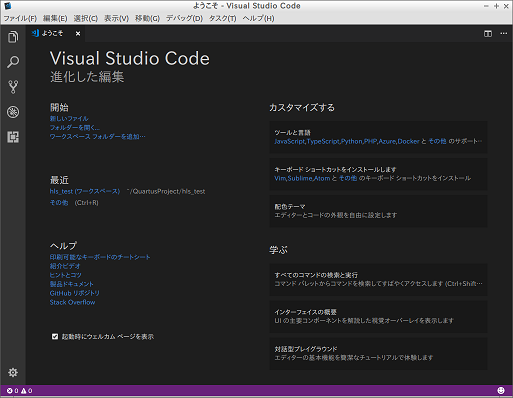Open すべてのコマンドの検索と実行 card
Viewport: 513px width, 398px height.
click(378, 280)
